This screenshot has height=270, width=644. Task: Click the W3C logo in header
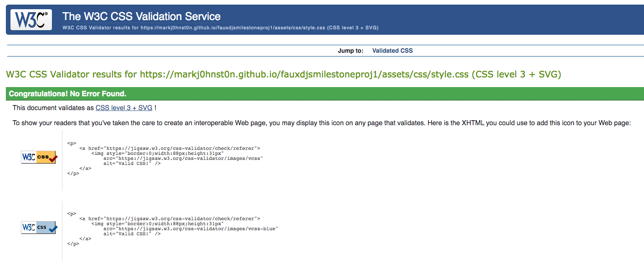pyautogui.click(x=31, y=19)
